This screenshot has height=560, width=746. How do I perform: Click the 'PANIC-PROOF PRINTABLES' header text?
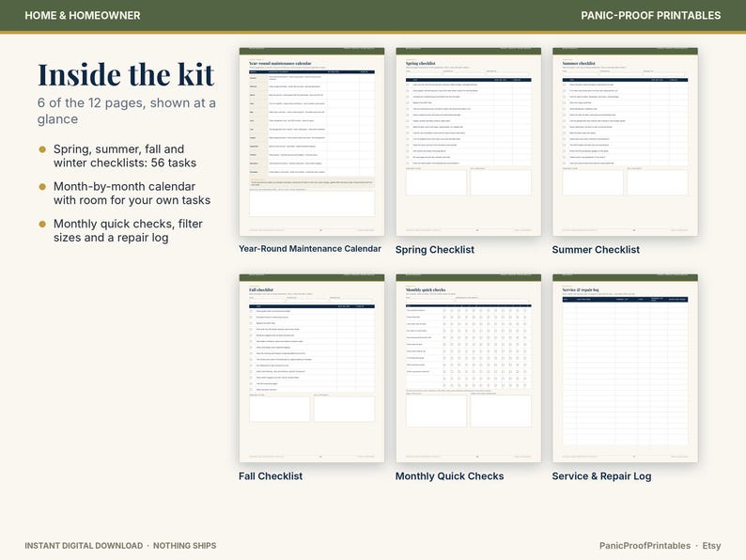(x=651, y=15)
